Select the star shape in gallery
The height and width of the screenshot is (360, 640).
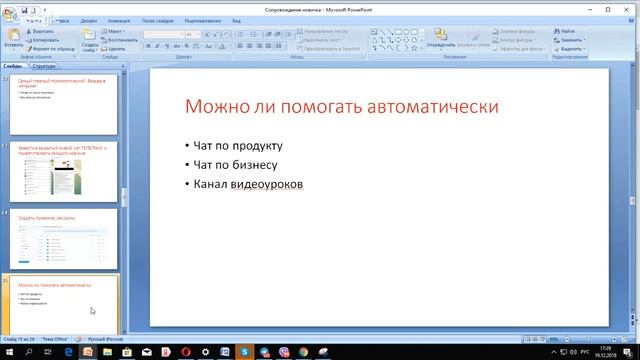coord(414,48)
